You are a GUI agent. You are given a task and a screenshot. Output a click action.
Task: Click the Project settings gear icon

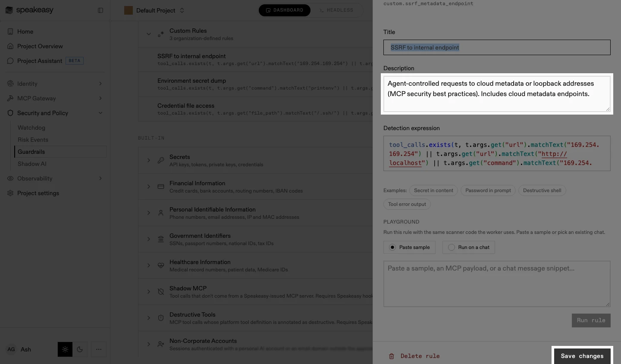click(x=10, y=193)
